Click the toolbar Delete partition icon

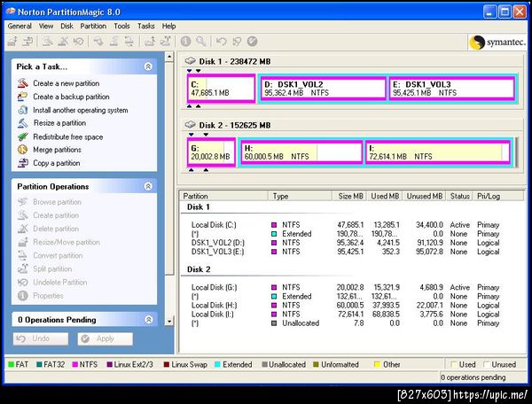(x=63, y=42)
